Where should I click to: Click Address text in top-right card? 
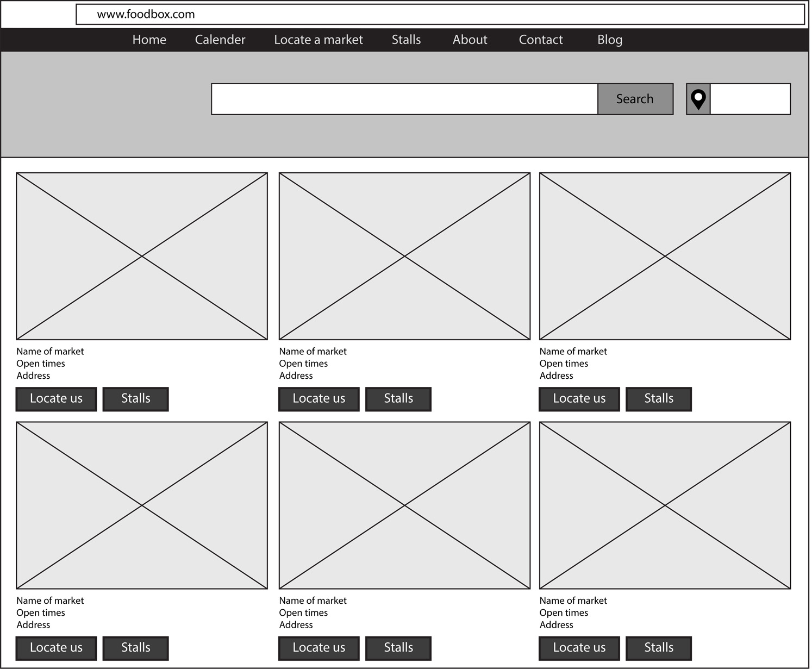coord(556,376)
